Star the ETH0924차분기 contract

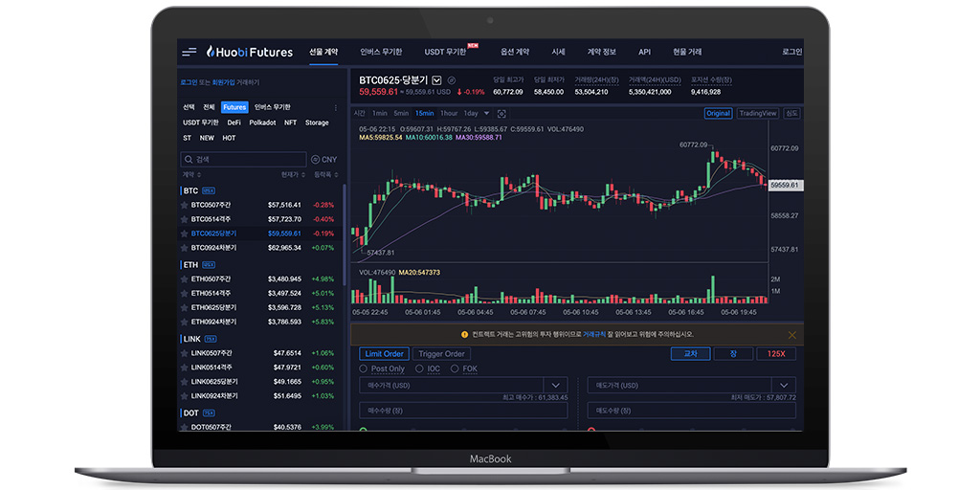coord(185,322)
